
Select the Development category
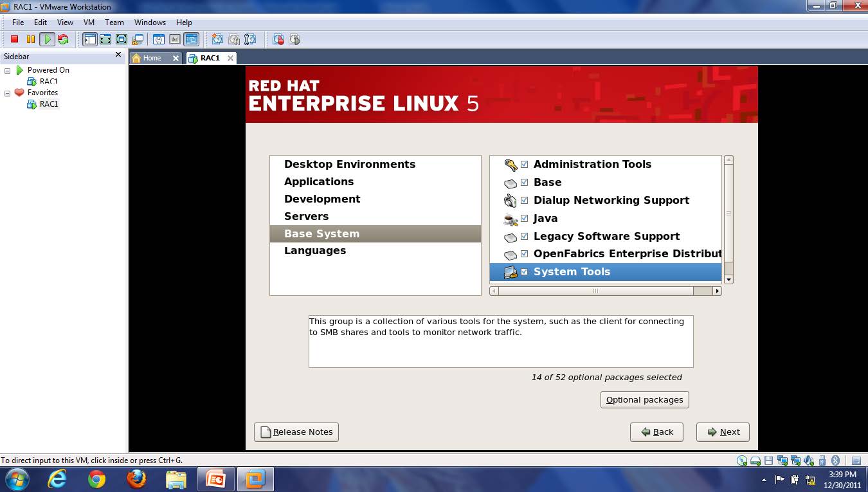point(375,199)
